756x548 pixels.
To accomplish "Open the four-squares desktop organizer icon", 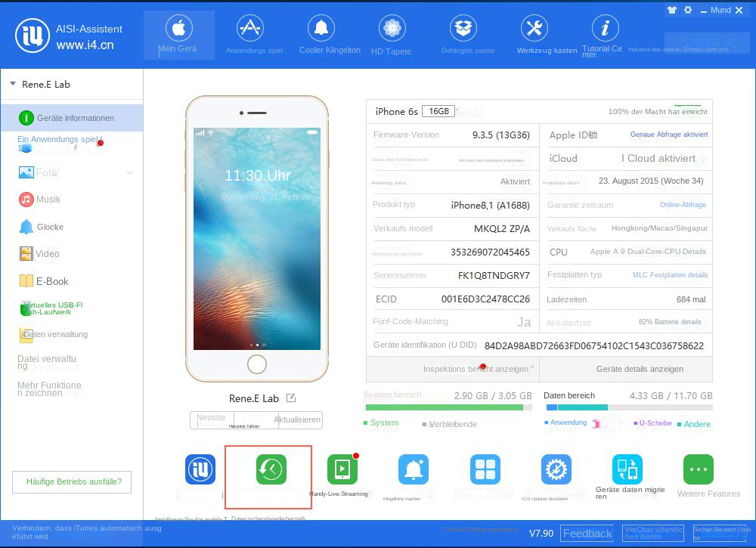I will pyautogui.click(x=485, y=469).
